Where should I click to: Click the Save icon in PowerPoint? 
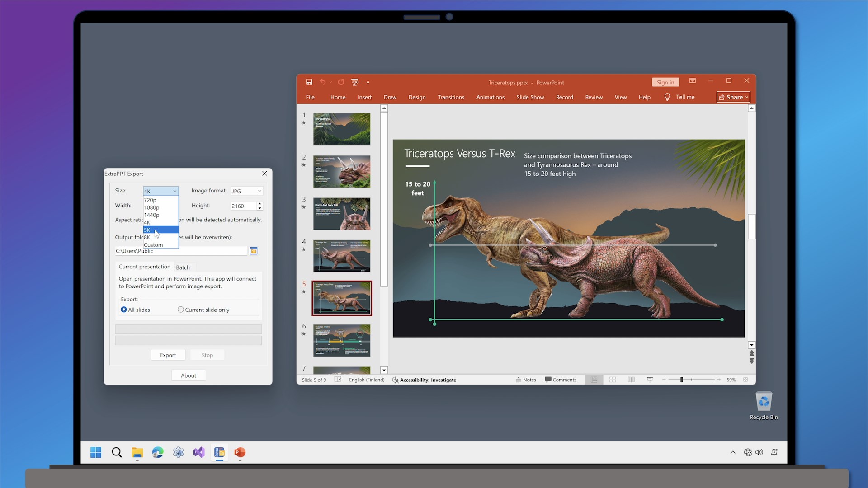309,82
